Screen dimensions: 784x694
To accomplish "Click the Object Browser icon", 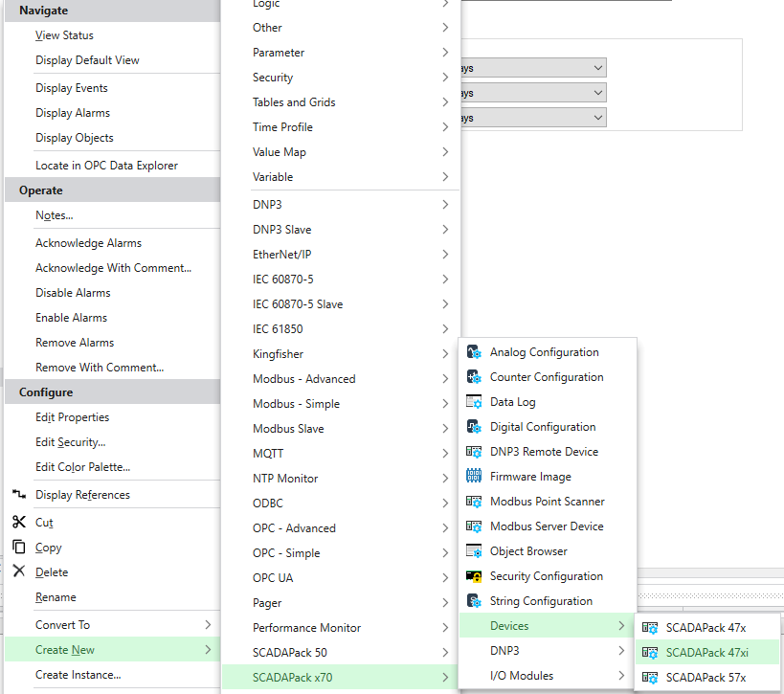I will [474, 551].
